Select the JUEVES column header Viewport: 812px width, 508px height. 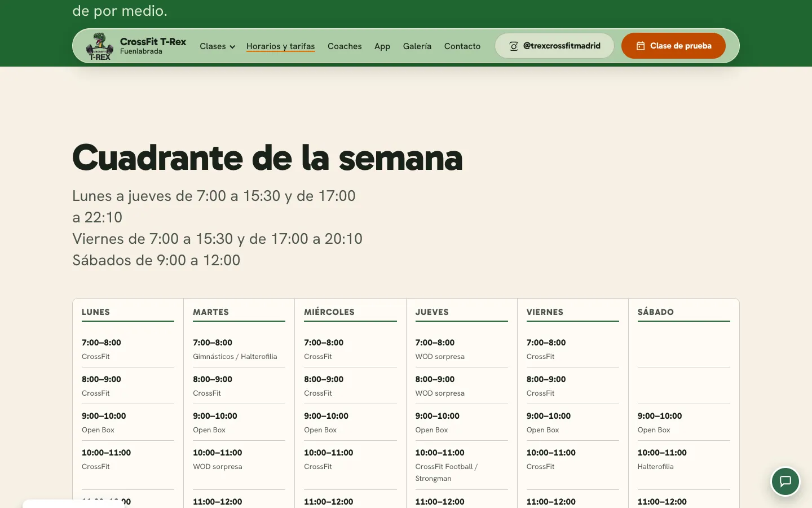tap(432, 312)
